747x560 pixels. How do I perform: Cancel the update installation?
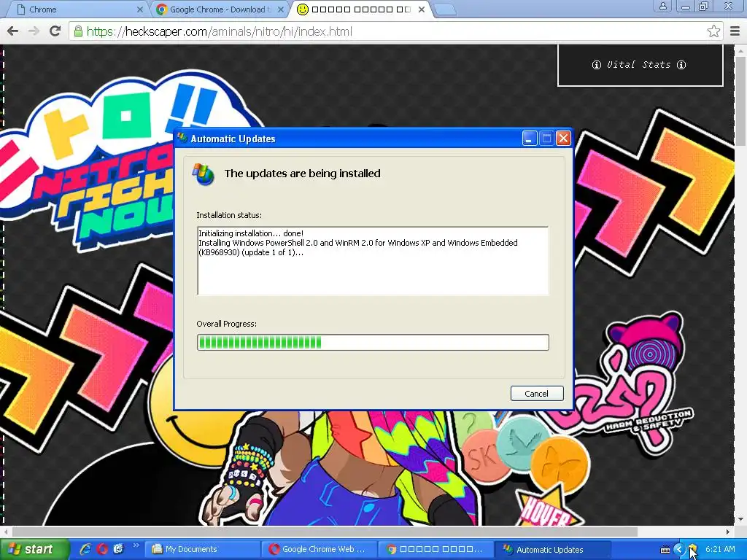click(537, 393)
